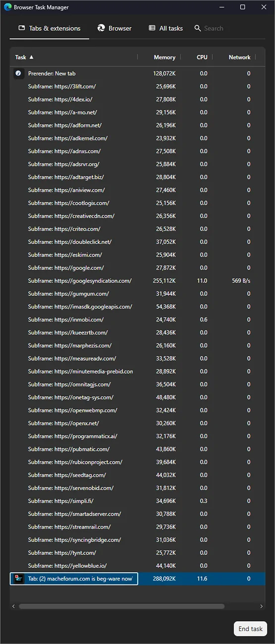Image resolution: width=275 pixels, height=644 pixels.
Task: Open the Browser tab
Action: 114,28
